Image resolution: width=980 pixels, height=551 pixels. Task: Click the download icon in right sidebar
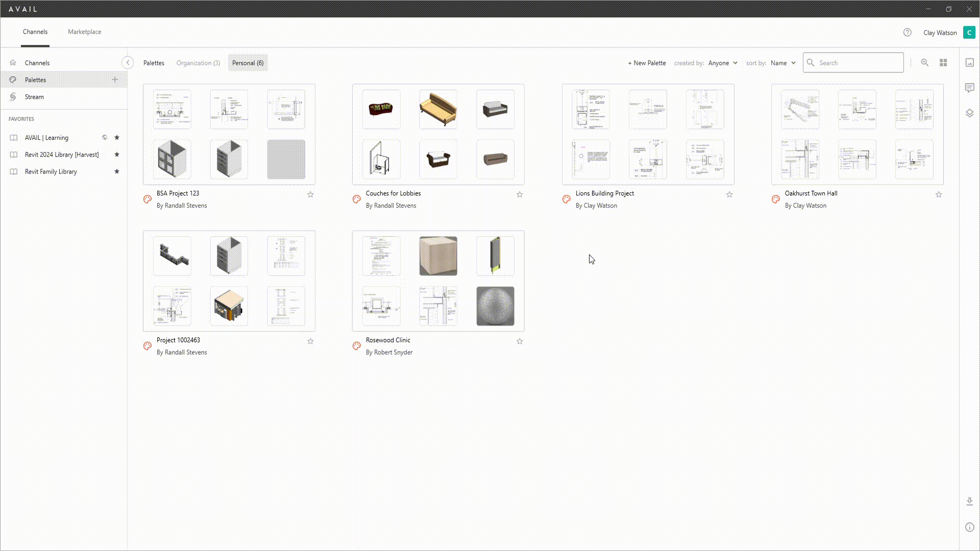969,502
